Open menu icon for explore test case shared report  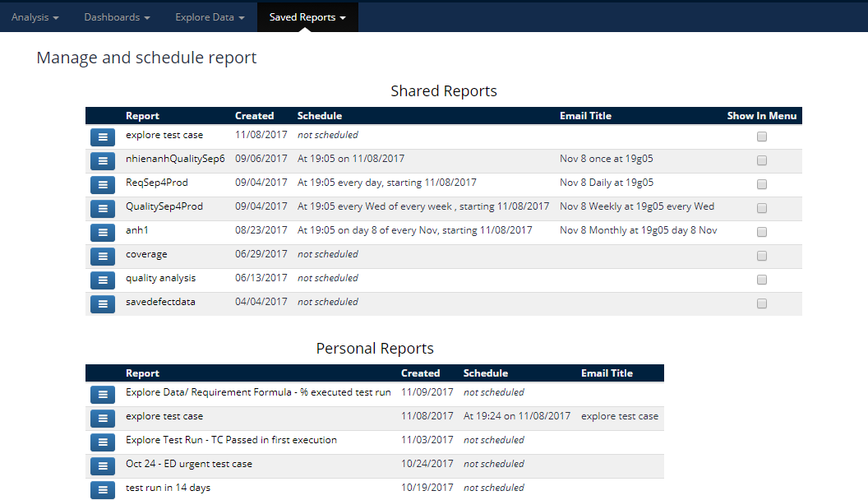[102, 137]
